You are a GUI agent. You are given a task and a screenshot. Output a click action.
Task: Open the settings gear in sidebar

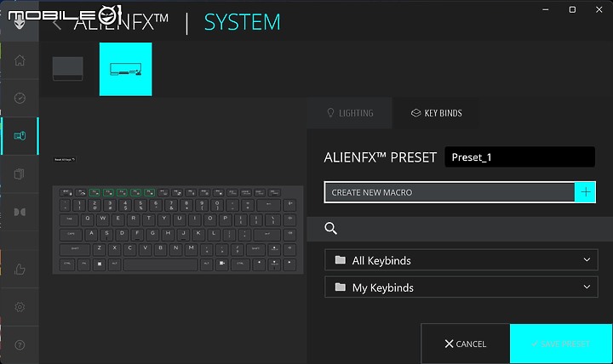20,307
